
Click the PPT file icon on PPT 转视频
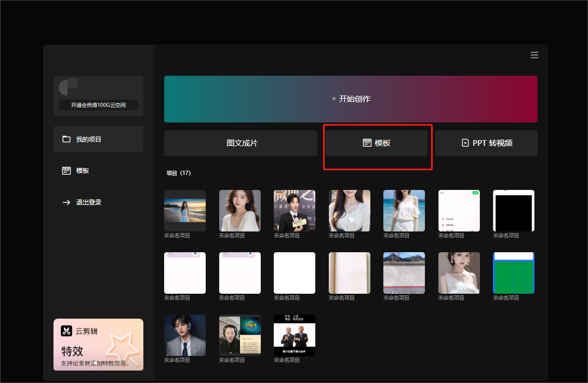point(465,143)
